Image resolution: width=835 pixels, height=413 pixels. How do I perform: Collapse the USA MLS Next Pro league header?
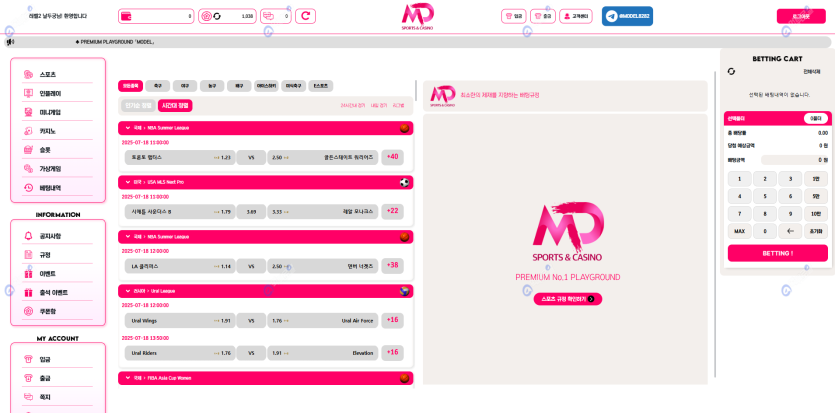point(126,182)
